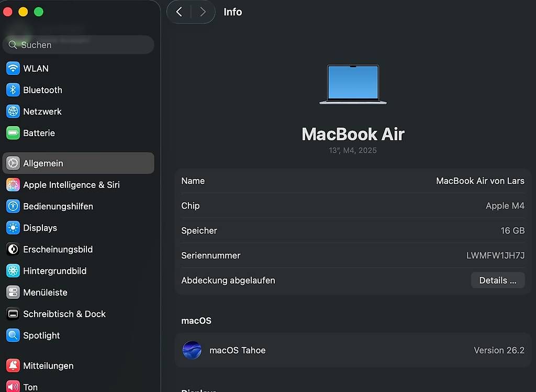Click the MacBook Air heading

353,134
